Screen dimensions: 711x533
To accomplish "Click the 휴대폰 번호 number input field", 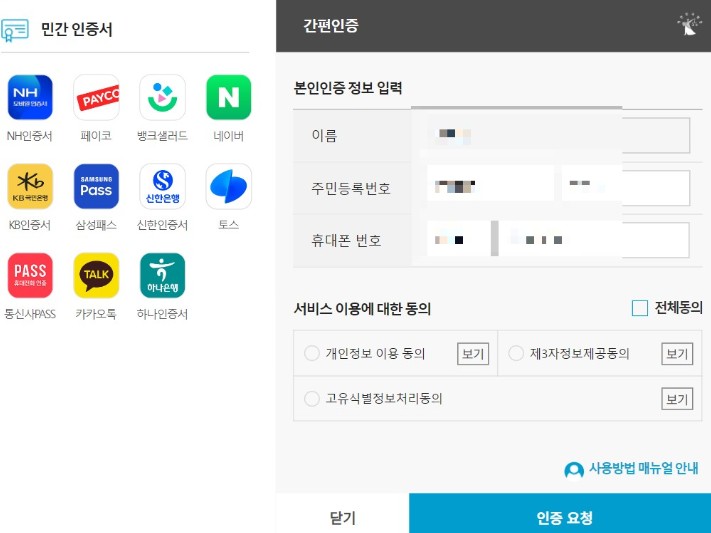I will pyautogui.click(x=594, y=240).
